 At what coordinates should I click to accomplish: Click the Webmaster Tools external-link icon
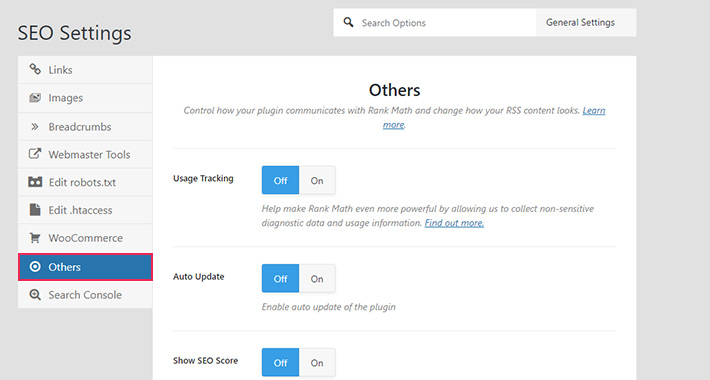click(35, 154)
